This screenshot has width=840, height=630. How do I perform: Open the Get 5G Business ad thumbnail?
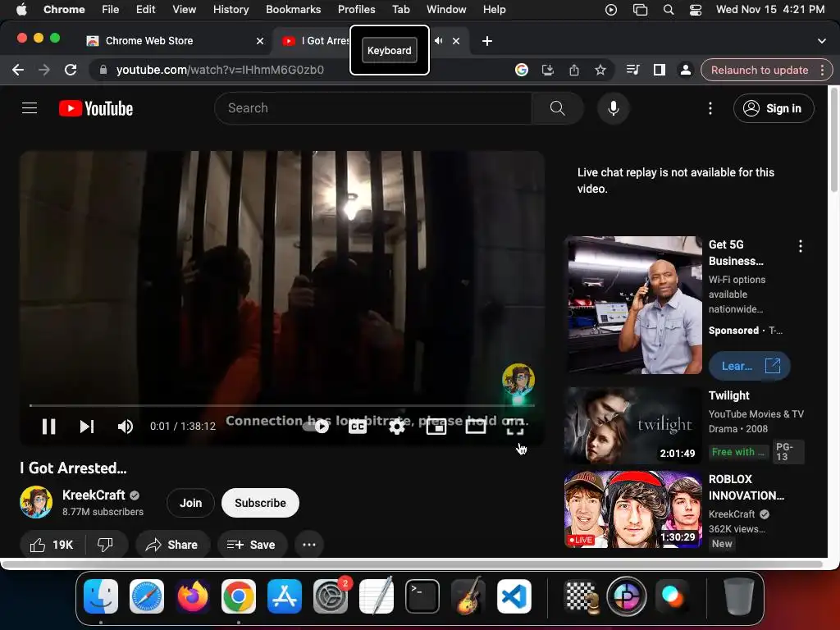pyautogui.click(x=634, y=305)
